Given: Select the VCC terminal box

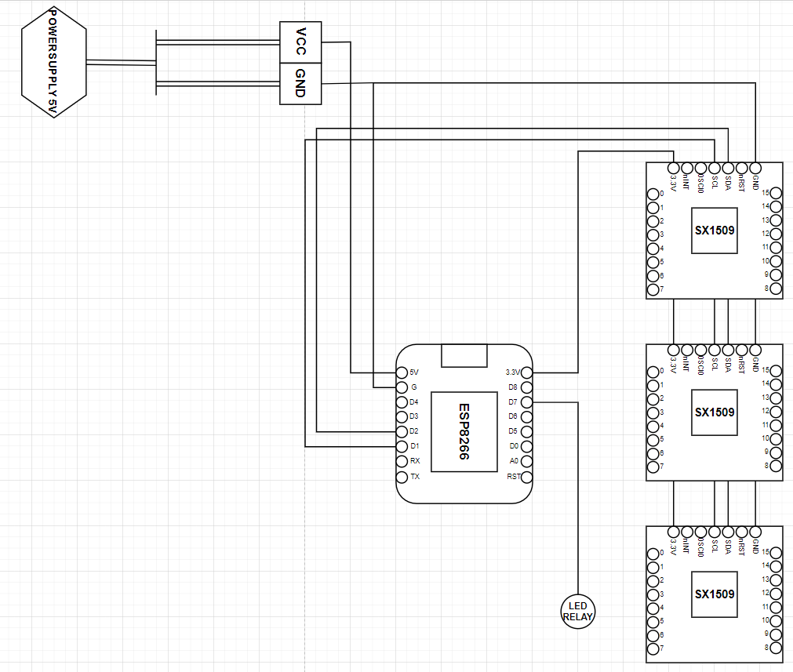Looking at the screenshot, I should (300, 42).
